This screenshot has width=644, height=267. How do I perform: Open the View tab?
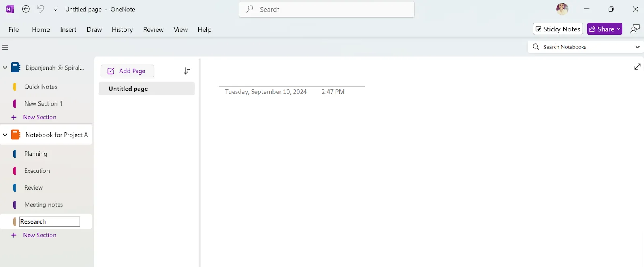coord(180,29)
